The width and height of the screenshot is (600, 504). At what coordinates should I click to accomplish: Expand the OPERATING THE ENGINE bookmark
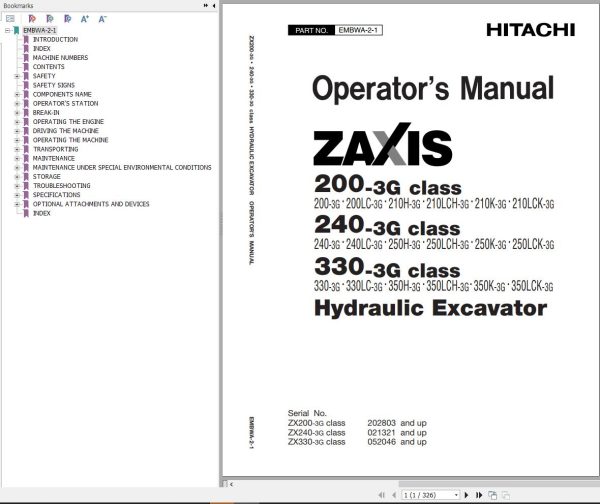tap(17, 122)
